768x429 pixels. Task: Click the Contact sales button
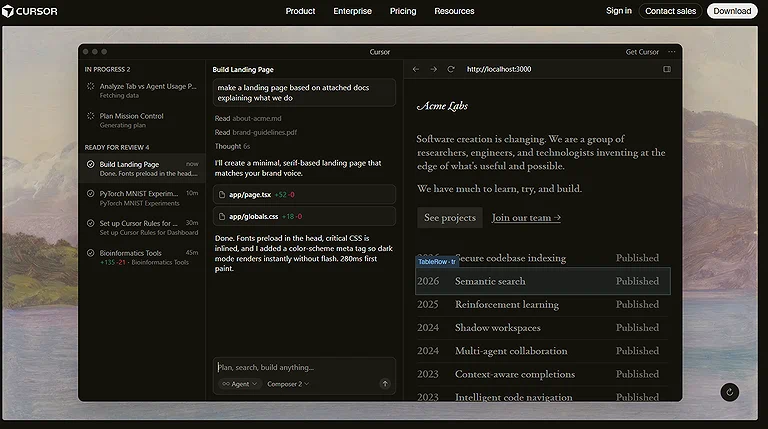click(670, 11)
